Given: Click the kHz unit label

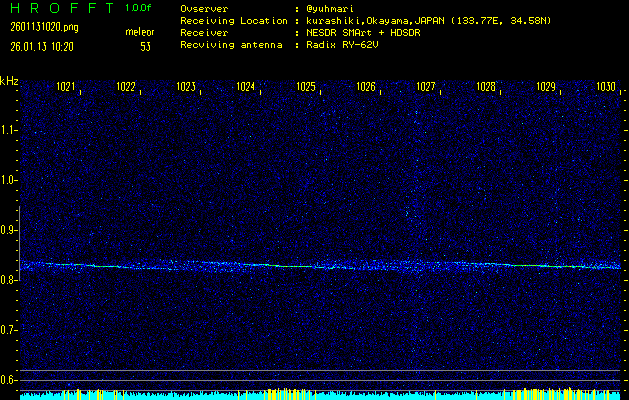Looking at the screenshot, I should tap(9, 81).
